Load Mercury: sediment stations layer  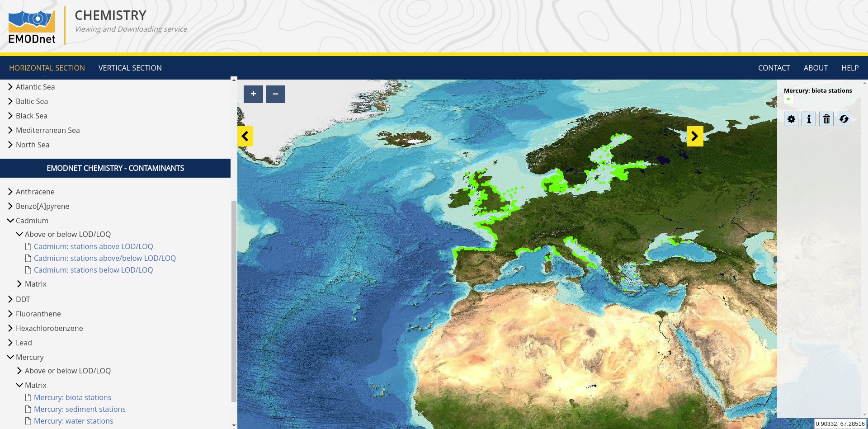pos(80,409)
